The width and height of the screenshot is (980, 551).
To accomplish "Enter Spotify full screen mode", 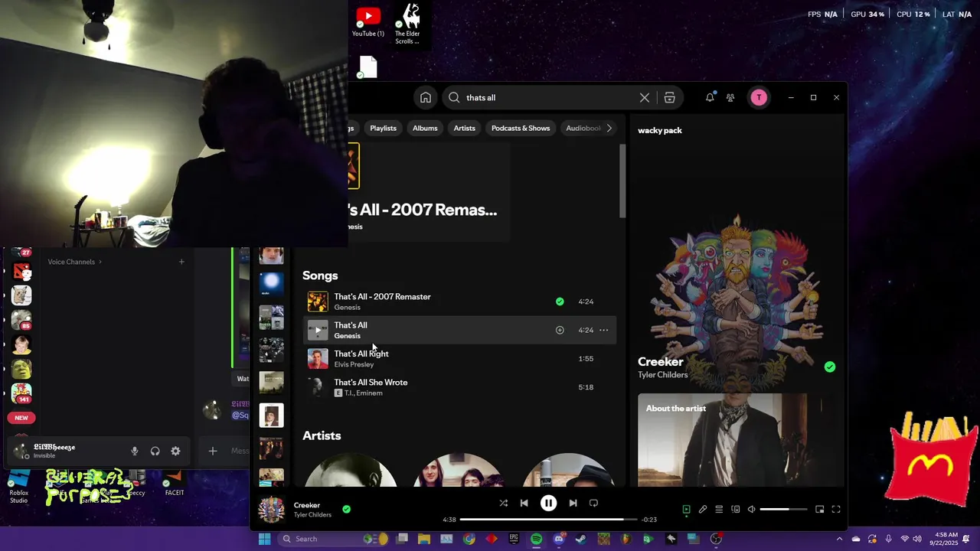I will pyautogui.click(x=836, y=509).
